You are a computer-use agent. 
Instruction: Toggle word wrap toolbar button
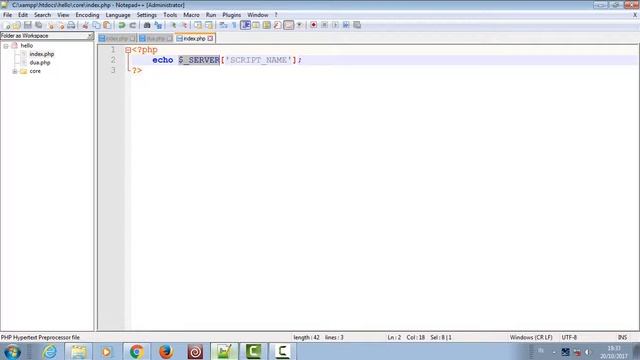pos(223,25)
